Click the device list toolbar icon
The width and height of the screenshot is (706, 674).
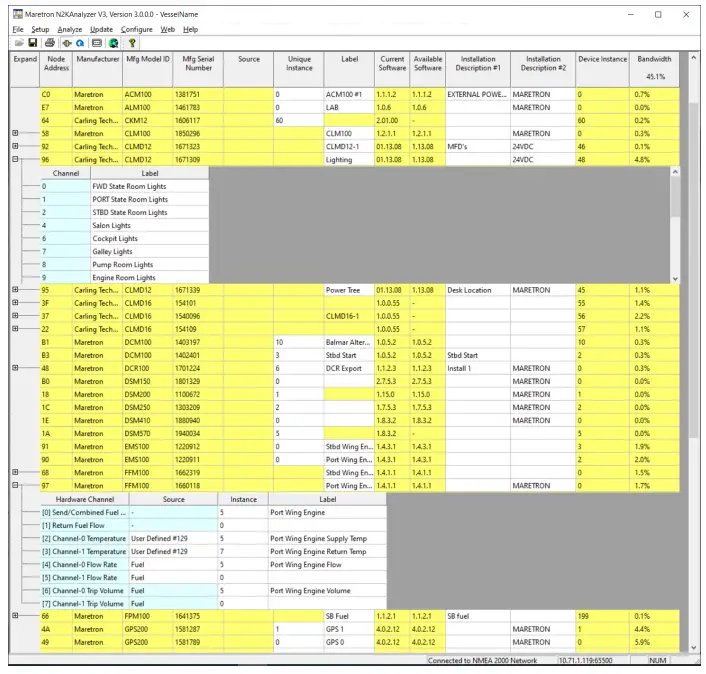(96, 43)
